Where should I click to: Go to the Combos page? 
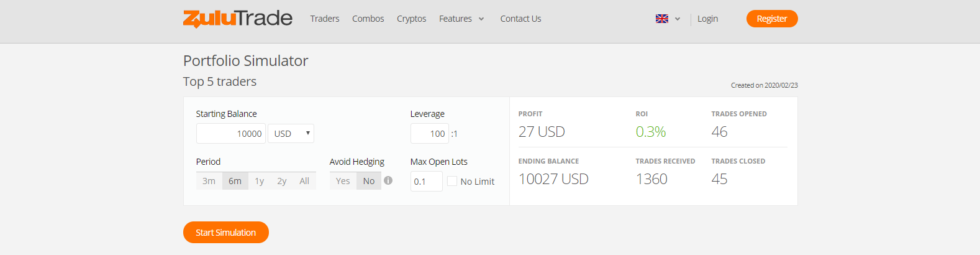[x=368, y=19]
